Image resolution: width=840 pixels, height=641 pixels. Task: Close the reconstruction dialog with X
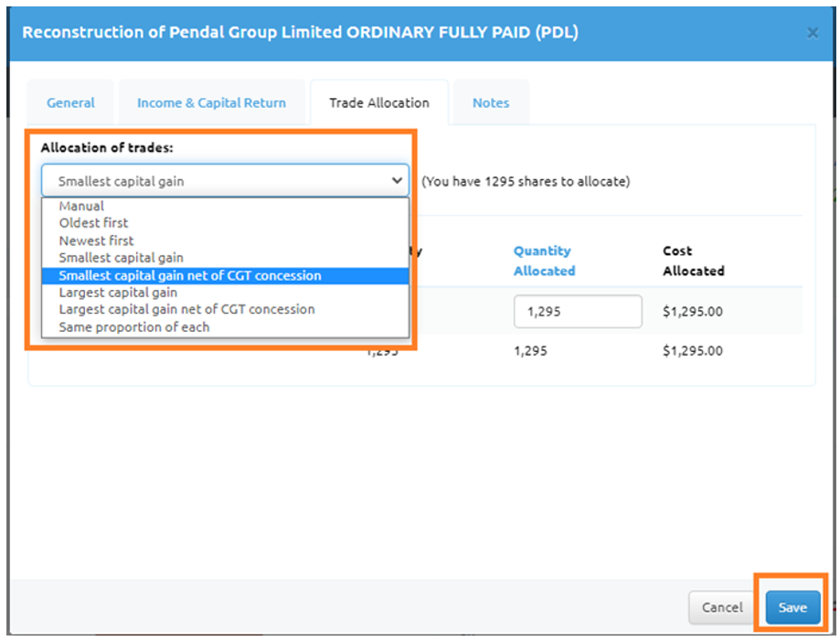point(812,33)
